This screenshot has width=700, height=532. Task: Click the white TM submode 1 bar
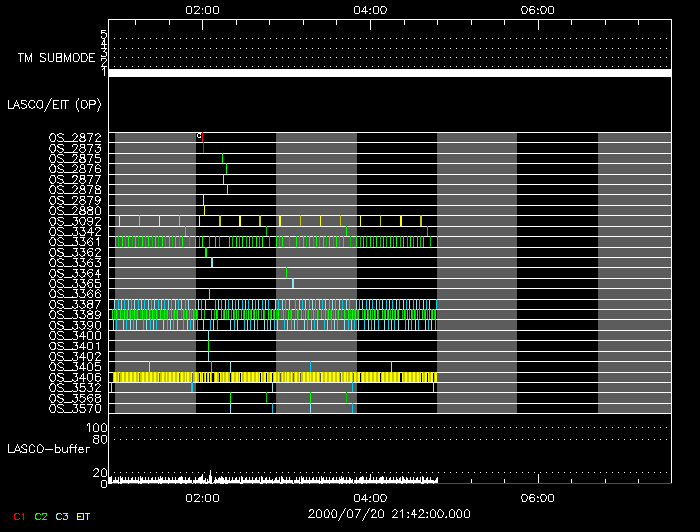point(390,73)
